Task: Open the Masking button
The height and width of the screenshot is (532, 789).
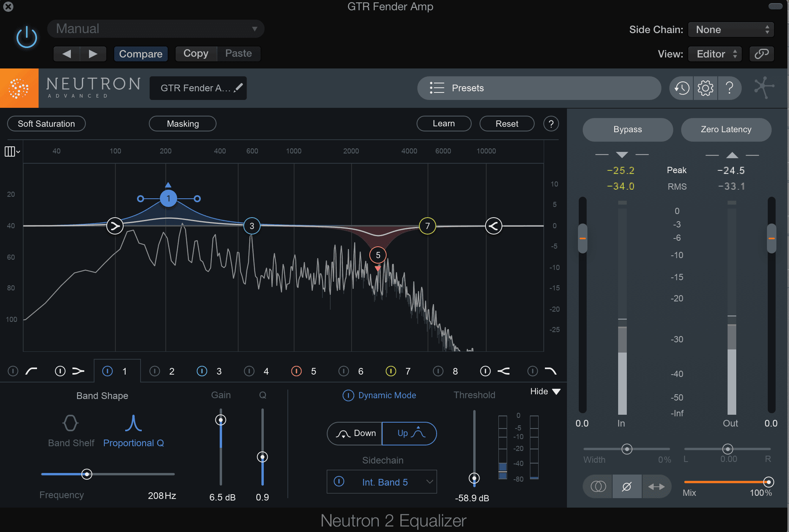Action: tap(183, 124)
